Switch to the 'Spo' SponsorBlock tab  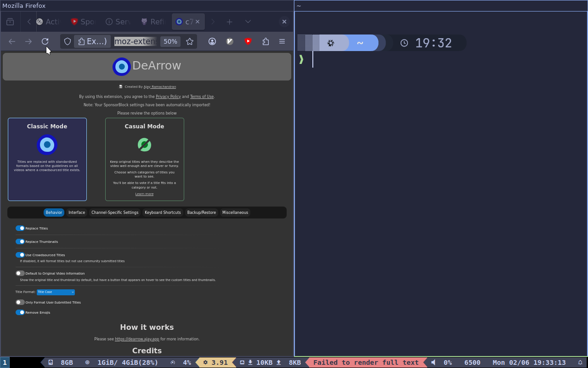(83, 22)
